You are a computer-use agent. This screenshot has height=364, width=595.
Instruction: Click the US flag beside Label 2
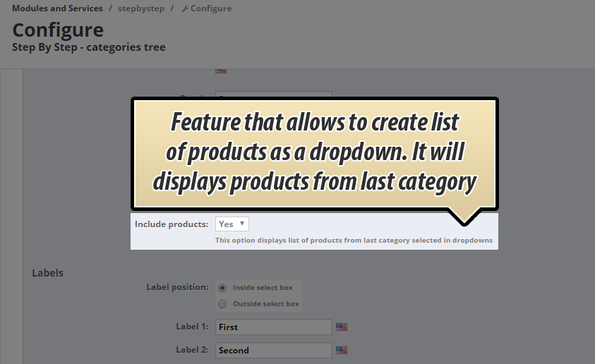pyautogui.click(x=342, y=350)
